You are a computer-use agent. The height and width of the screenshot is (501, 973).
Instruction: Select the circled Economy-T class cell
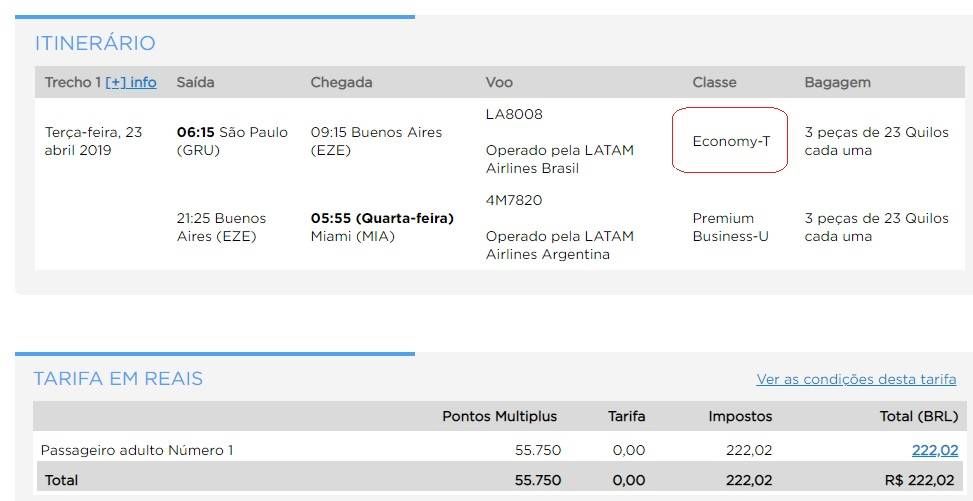tap(730, 141)
